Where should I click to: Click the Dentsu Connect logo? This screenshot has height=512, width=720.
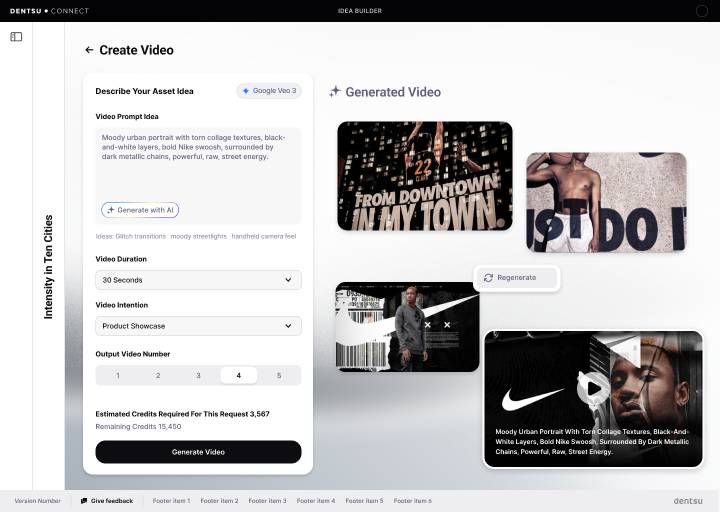tap(49, 11)
